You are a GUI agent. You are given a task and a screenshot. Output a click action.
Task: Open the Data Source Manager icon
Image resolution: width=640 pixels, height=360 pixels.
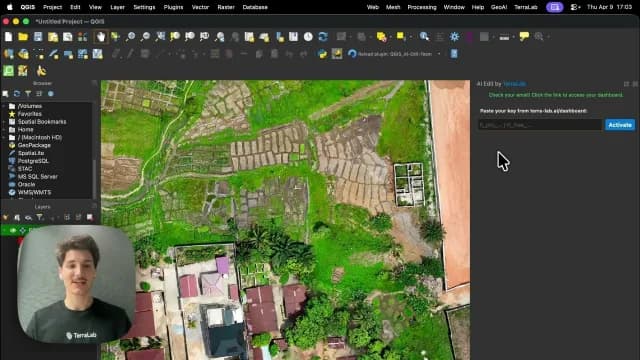pos(9,54)
